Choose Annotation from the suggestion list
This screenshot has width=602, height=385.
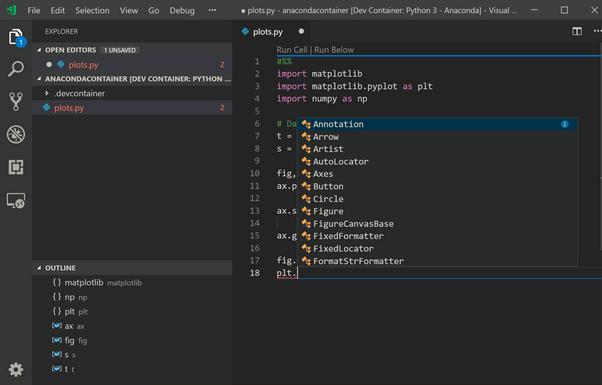click(x=437, y=124)
